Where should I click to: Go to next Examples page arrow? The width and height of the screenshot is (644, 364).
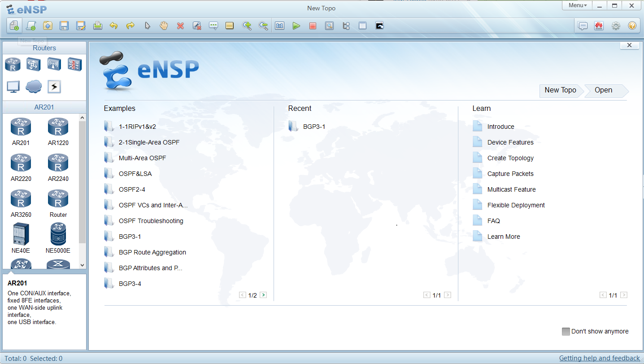263,295
